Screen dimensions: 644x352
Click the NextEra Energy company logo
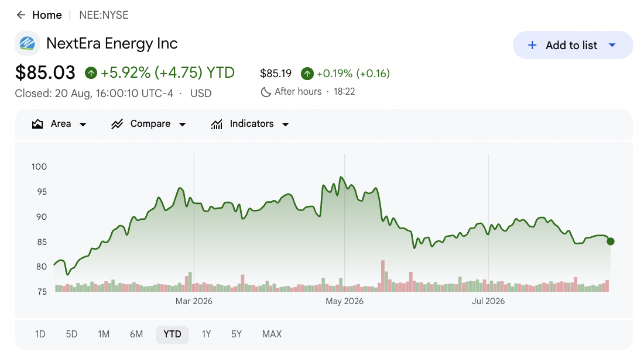coord(27,43)
